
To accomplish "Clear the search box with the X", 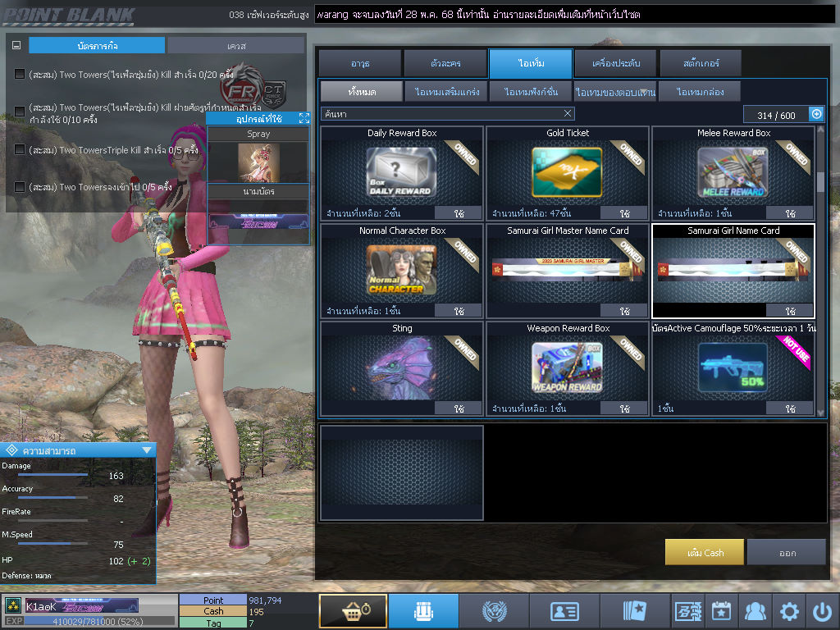I will click(568, 113).
